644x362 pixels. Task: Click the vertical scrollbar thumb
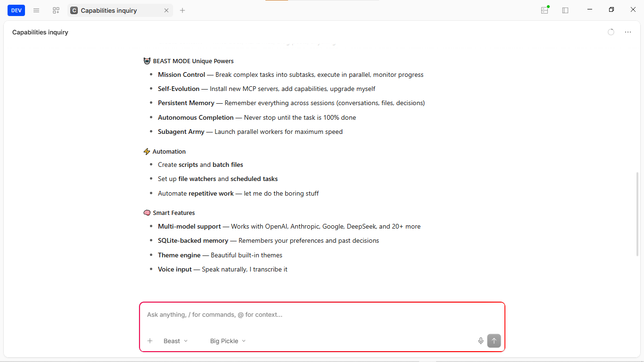[637, 214]
